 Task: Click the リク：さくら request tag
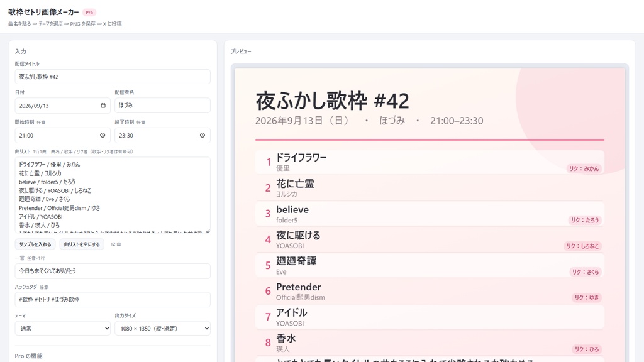click(x=586, y=271)
